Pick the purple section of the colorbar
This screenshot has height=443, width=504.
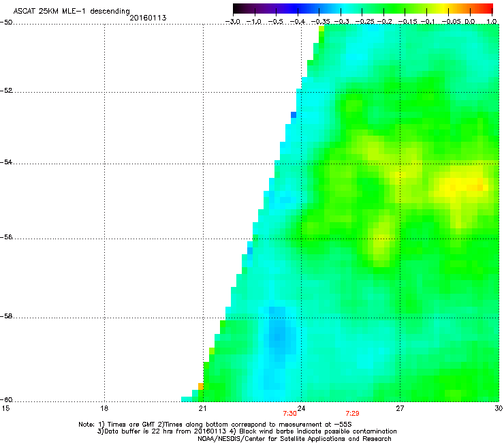click(x=270, y=8)
